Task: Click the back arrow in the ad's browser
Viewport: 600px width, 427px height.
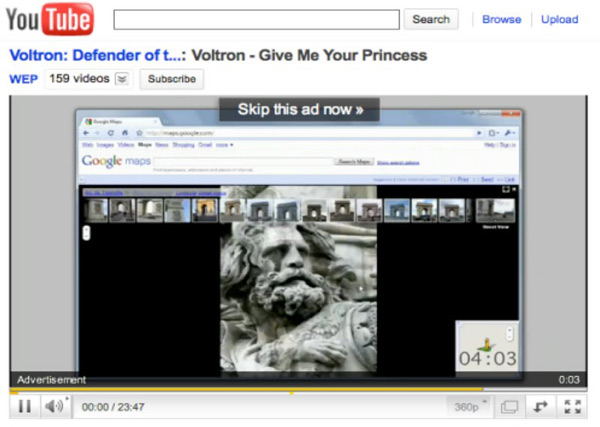Action: pos(86,133)
